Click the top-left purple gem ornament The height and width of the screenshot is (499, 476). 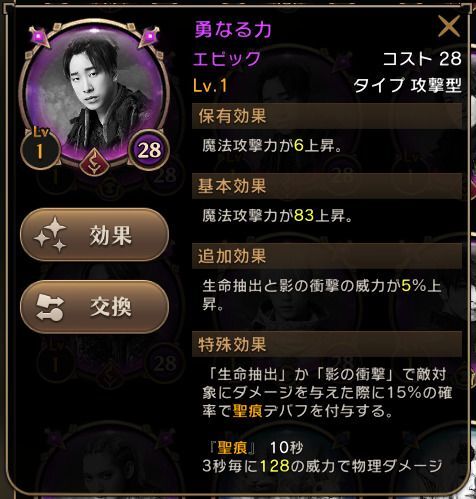pyautogui.click(x=40, y=36)
